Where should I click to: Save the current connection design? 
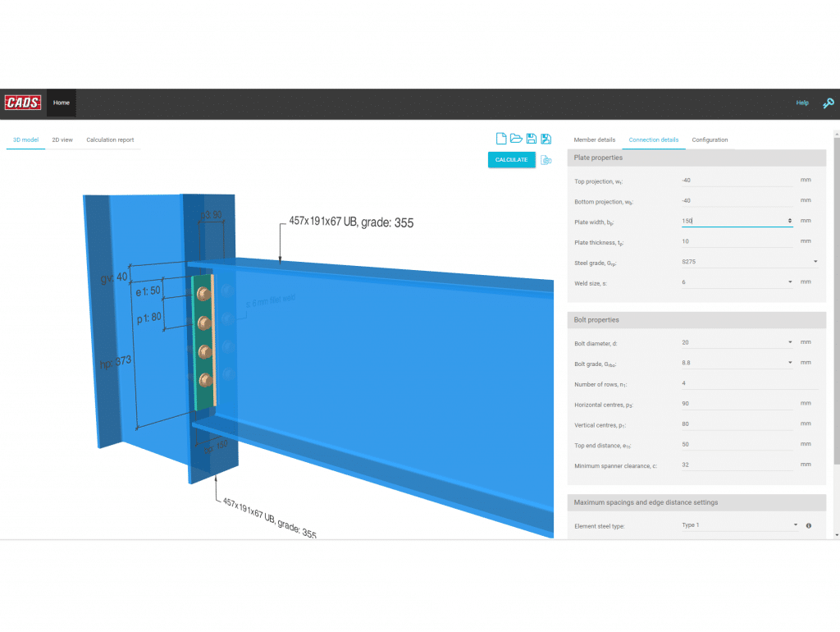[531, 138]
